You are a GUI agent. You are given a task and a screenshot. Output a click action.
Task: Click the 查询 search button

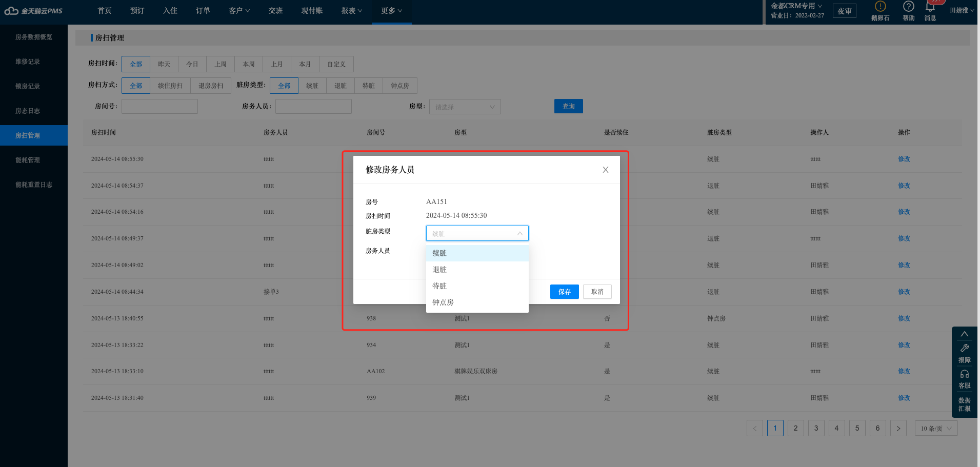[569, 106]
